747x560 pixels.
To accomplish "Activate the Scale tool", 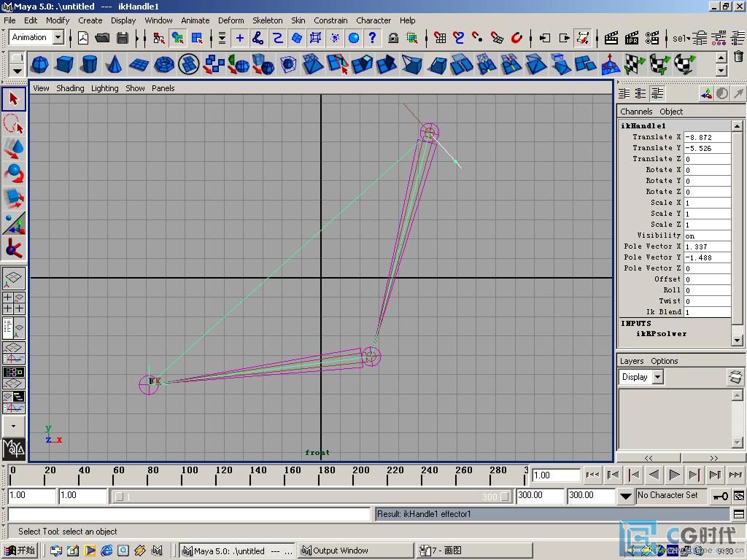I will click(14, 198).
